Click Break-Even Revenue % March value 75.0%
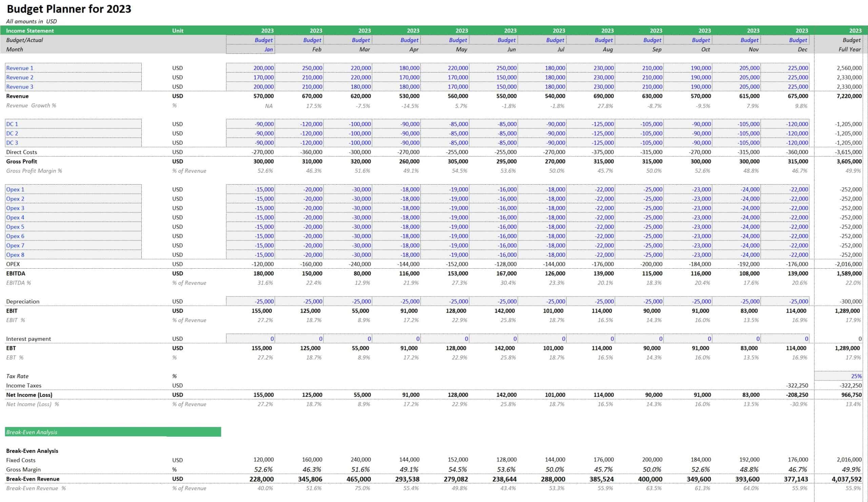This screenshot has width=868, height=502. tap(362, 488)
